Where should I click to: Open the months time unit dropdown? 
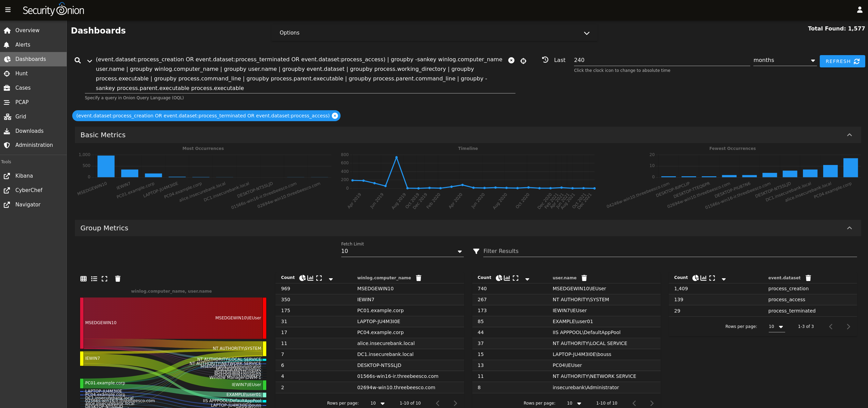click(784, 60)
